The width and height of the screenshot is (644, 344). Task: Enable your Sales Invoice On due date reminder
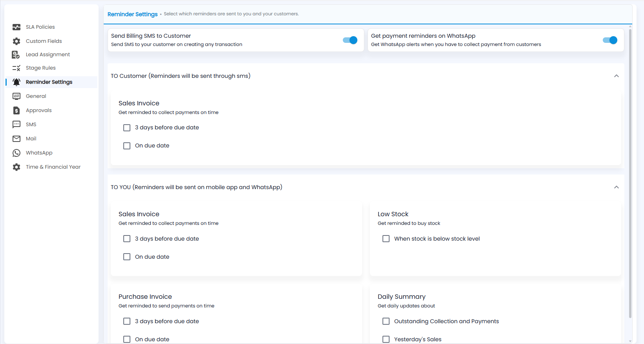[127, 257]
